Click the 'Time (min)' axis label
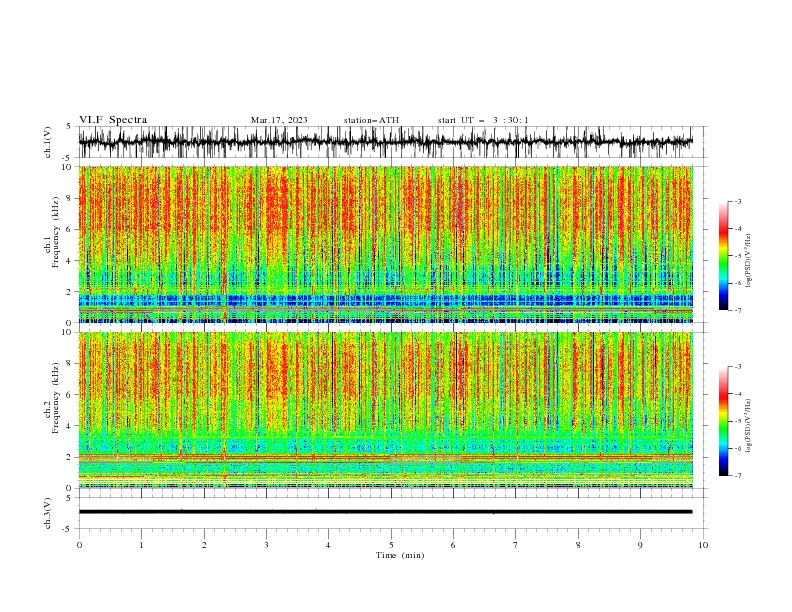Viewport: 792px width, 612px height. coord(400,555)
